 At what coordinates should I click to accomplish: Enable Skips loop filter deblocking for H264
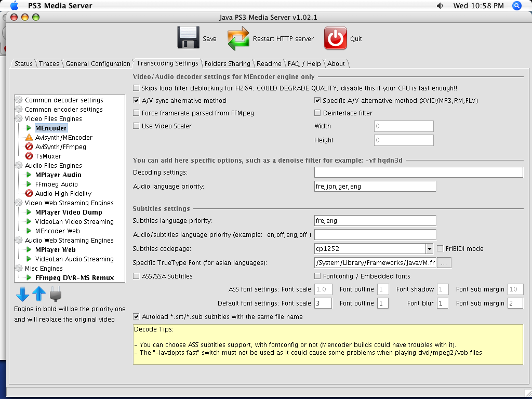pos(136,88)
